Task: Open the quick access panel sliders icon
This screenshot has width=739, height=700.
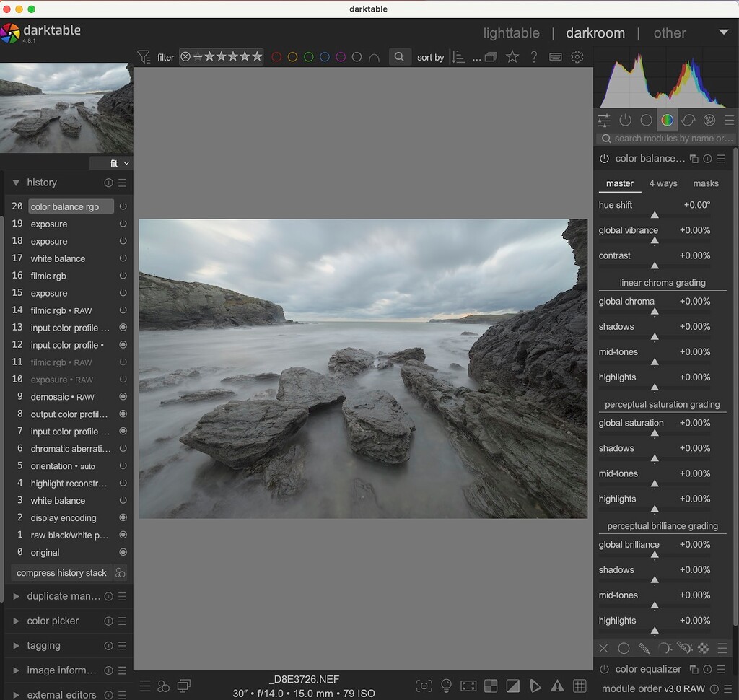Action: point(603,120)
